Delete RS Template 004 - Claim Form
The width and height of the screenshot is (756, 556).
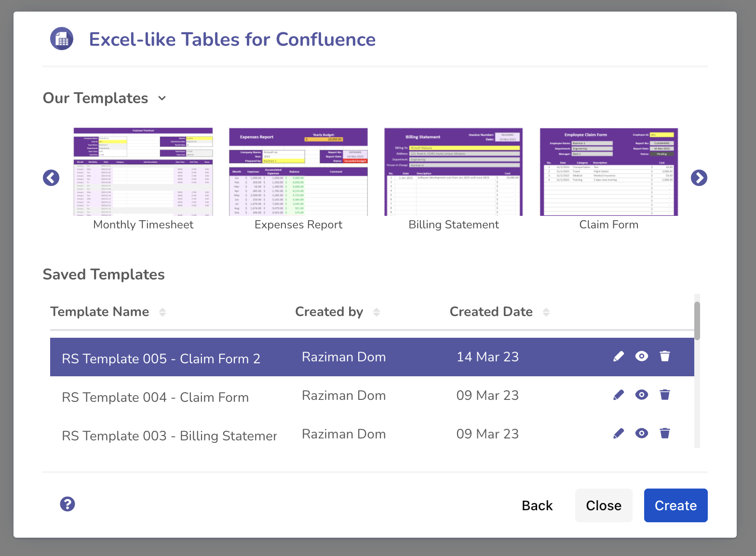coord(665,395)
